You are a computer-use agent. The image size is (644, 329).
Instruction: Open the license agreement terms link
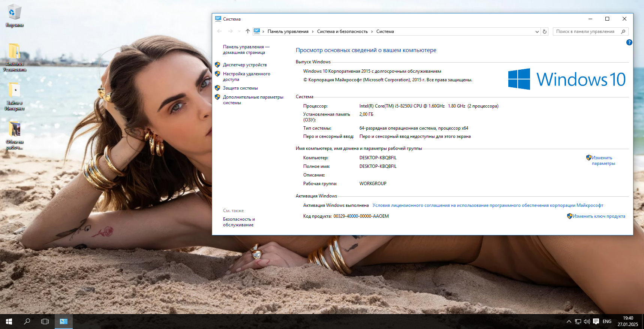pos(488,205)
